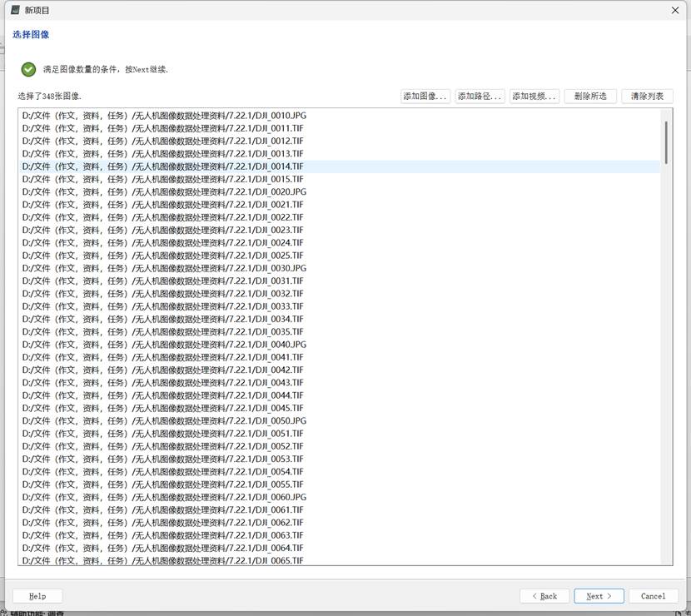Select the DJI_0040.JPG row
The image size is (691, 616).
pyautogui.click(x=341, y=345)
